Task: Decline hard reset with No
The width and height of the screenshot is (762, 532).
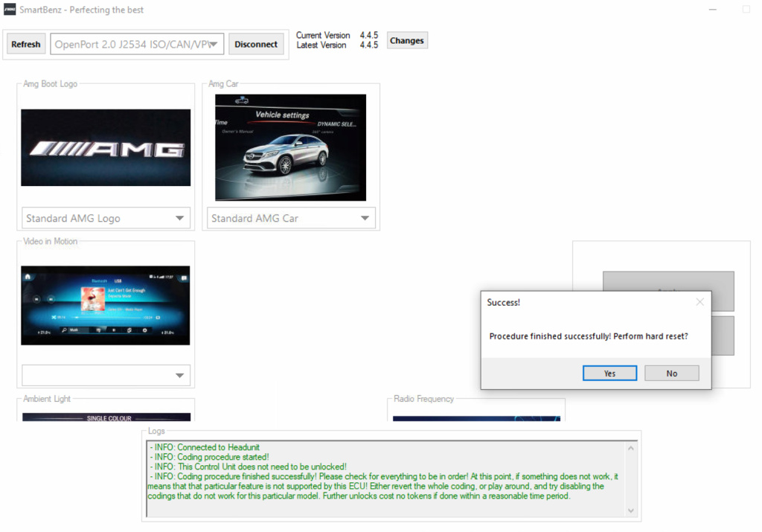Action: 672,373
